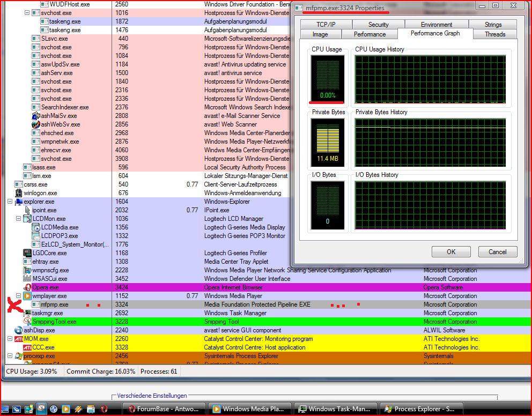This screenshot has width=532, height=416.
Task: Open the Image tab
Action: (x=320, y=34)
